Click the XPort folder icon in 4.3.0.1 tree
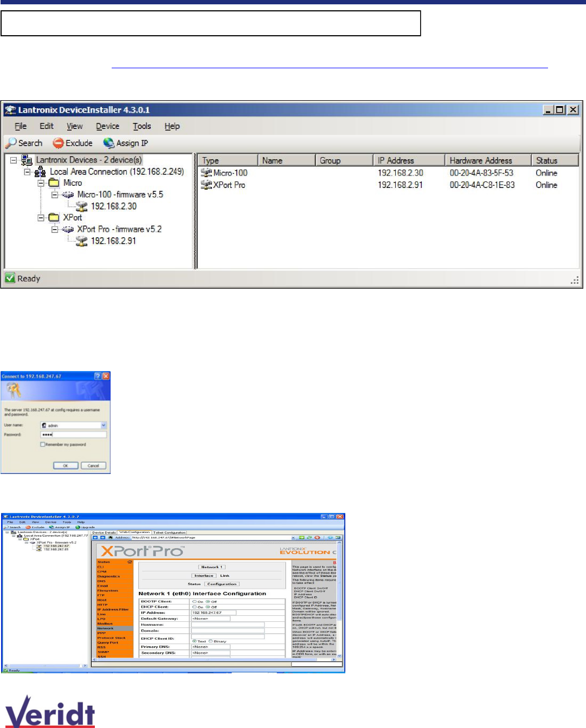This screenshot has height=728, width=586. [54, 218]
